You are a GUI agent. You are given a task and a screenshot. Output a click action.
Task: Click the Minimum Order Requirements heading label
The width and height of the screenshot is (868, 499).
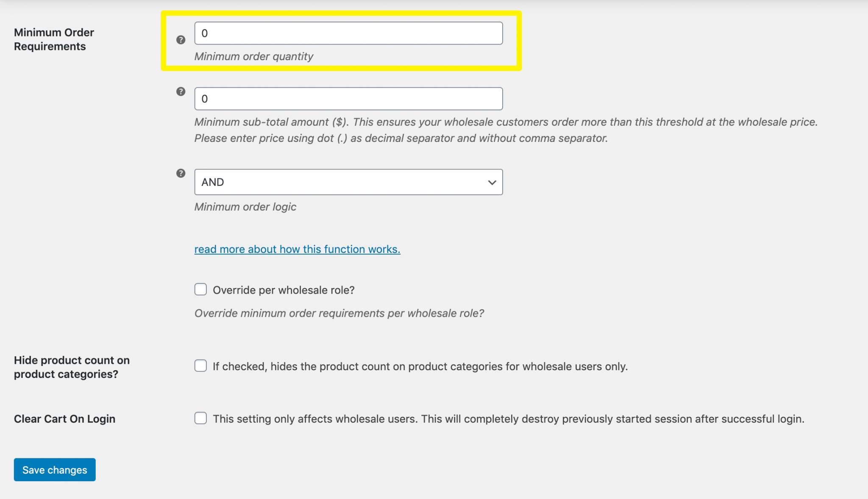pyautogui.click(x=54, y=39)
